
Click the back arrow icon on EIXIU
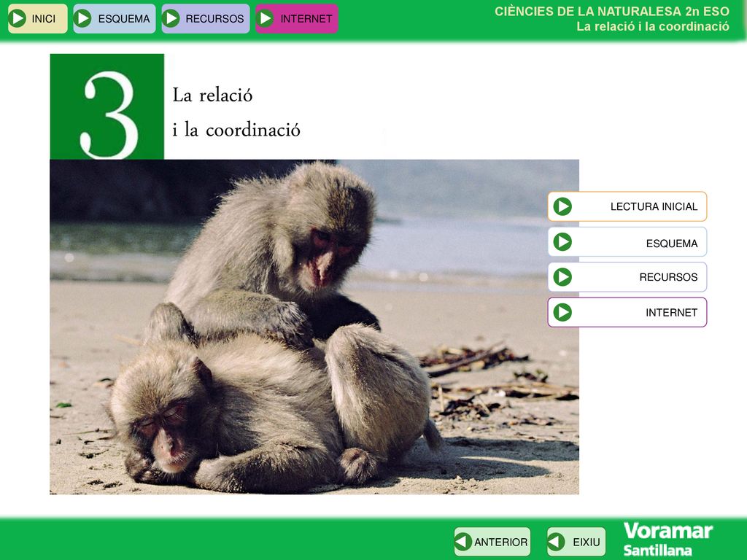point(556,542)
